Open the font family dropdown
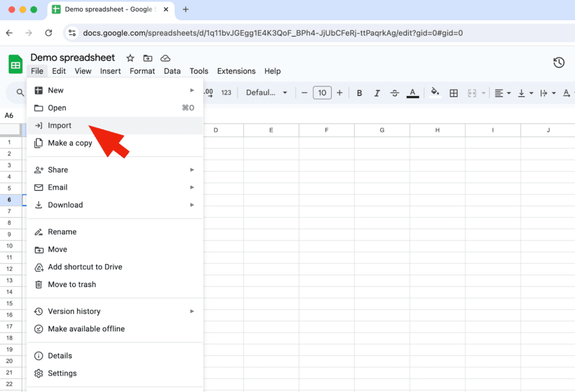 267,93
